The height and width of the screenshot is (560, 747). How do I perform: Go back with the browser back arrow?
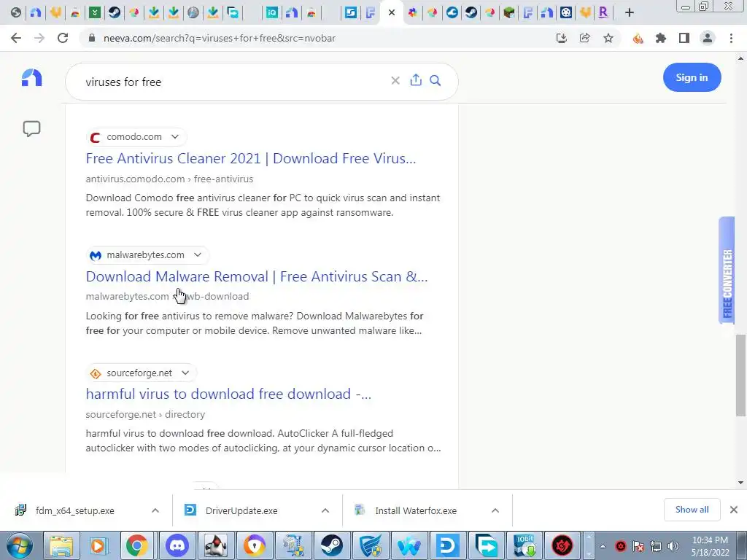click(16, 38)
